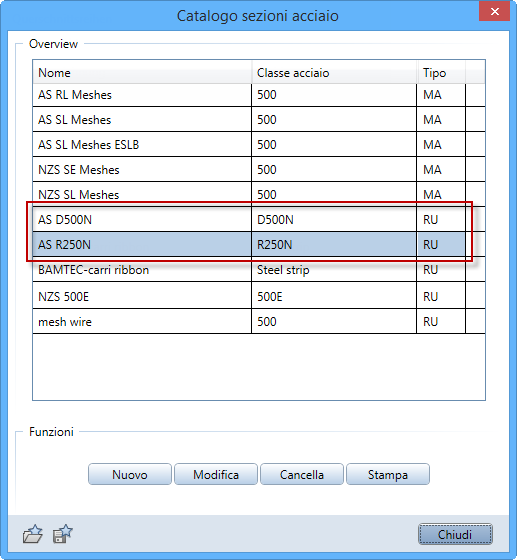Click the Modifica button
Screen dimensions: 517x560
216,474
